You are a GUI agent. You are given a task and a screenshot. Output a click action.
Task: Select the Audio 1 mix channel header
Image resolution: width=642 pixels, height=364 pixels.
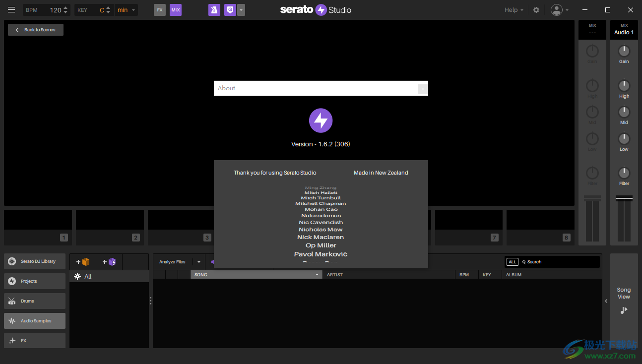(x=624, y=29)
